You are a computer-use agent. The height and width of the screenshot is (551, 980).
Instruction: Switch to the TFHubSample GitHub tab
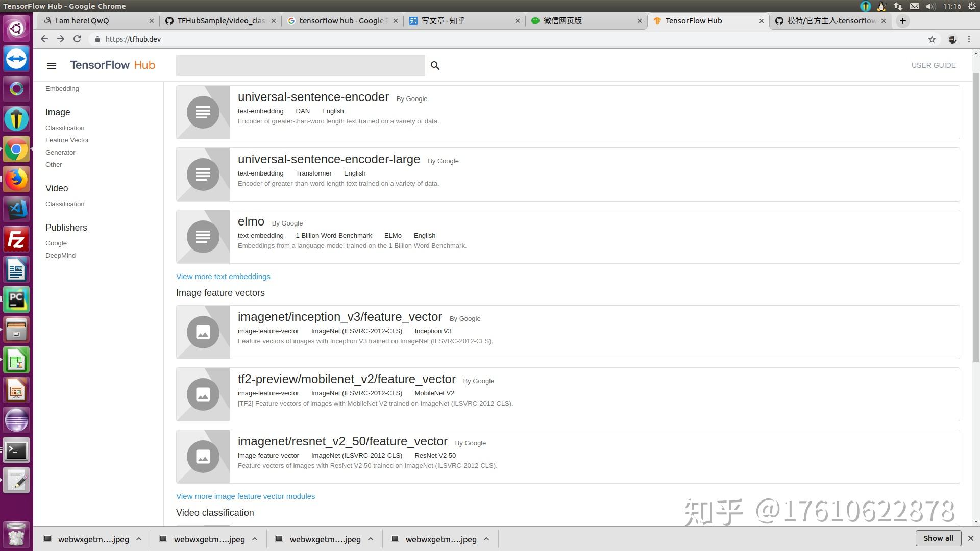coord(220,21)
